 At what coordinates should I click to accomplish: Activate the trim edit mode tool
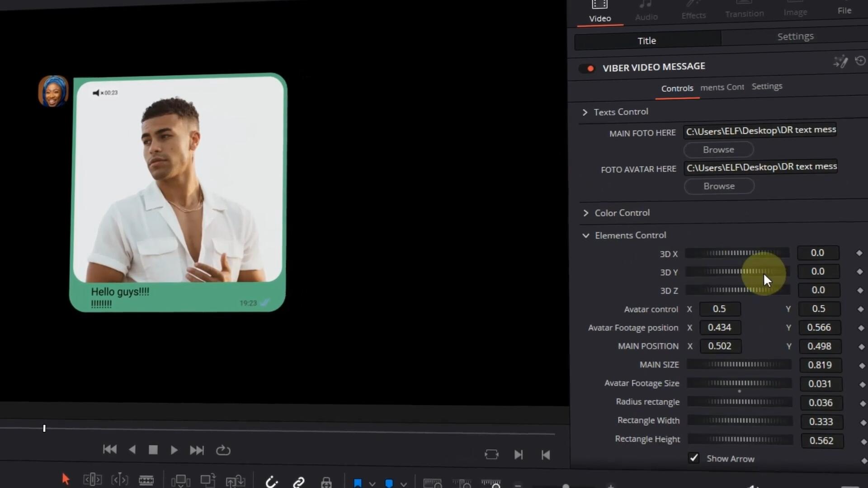tap(92, 479)
